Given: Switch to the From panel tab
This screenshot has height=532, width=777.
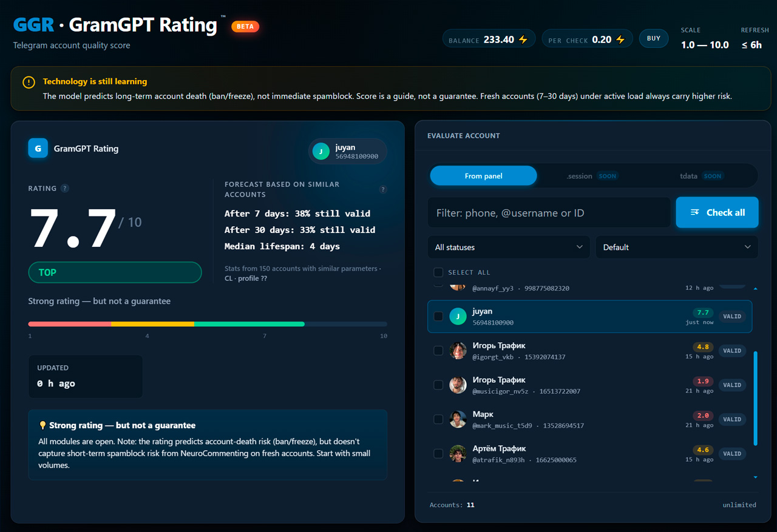Looking at the screenshot, I should [483, 176].
